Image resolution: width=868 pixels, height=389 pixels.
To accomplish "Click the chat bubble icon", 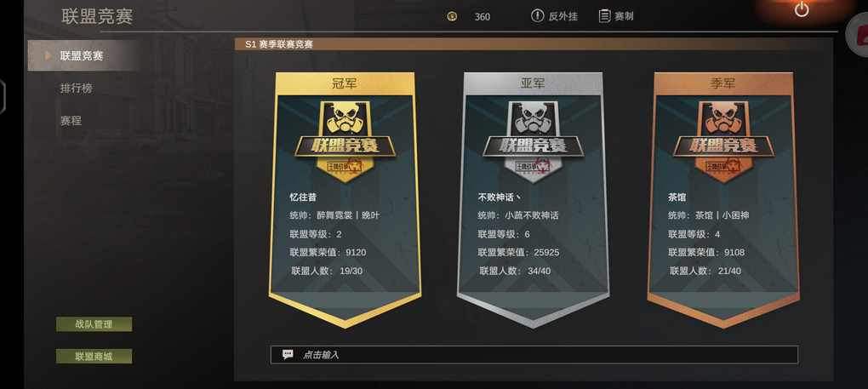I will (288, 354).
